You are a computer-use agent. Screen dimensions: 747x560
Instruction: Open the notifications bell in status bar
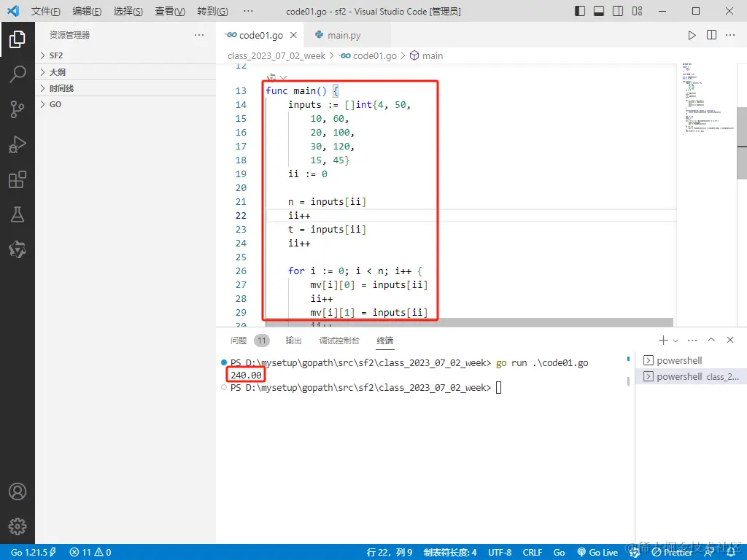click(x=731, y=552)
